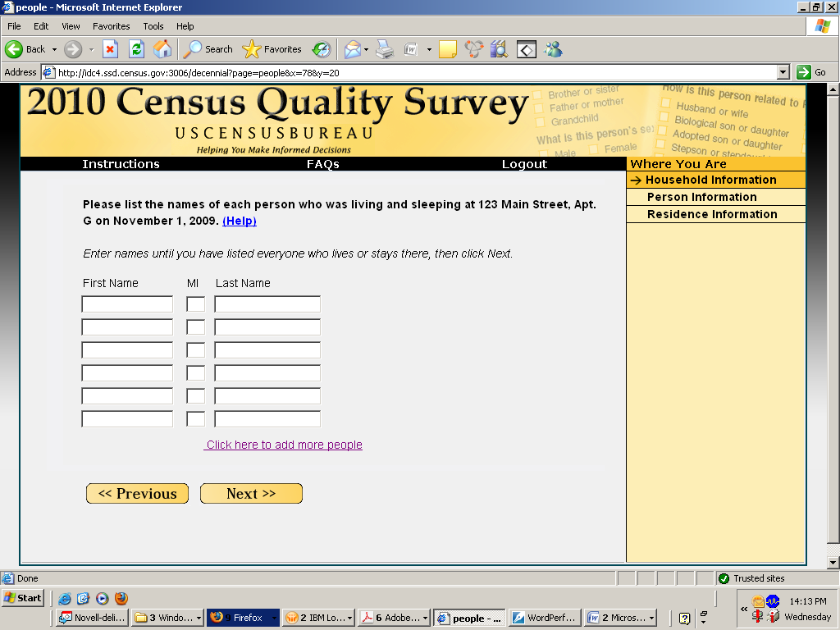Open the File menu

pyautogui.click(x=14, y=26)
